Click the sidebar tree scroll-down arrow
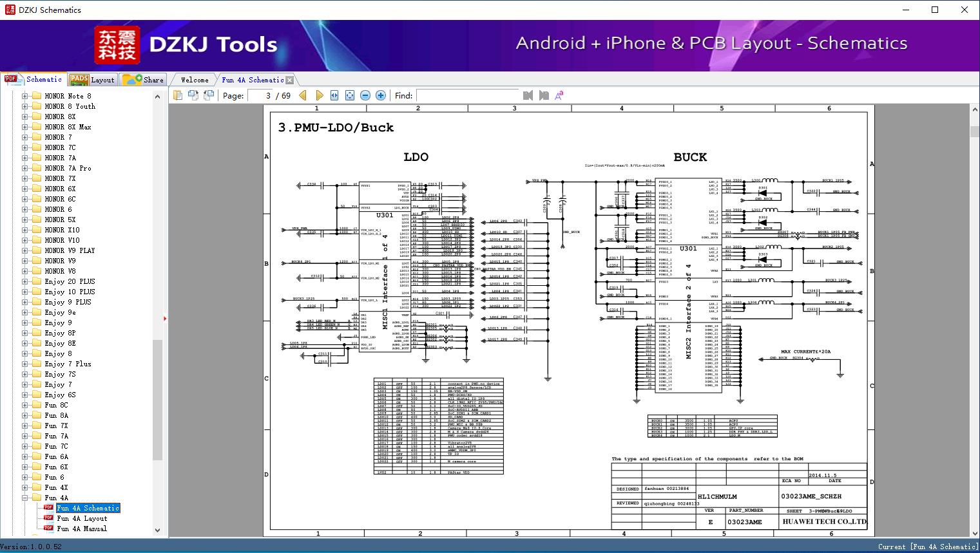 (157, 530)
